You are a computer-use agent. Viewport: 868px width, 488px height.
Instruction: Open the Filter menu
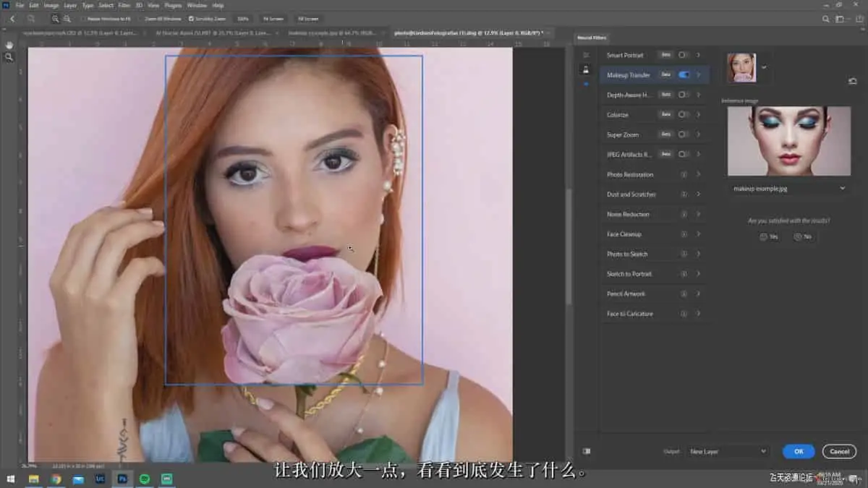(123, 5)
